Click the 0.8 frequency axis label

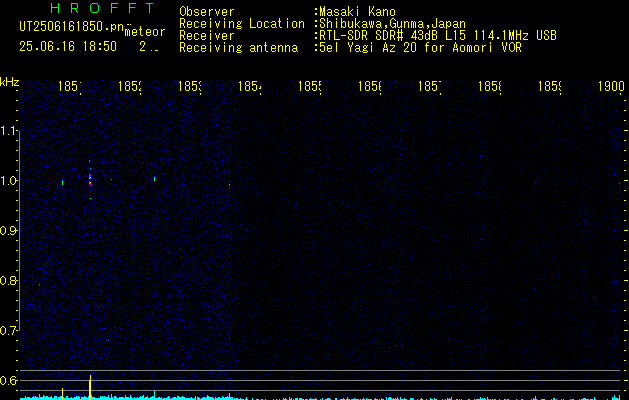click(8, 280)
